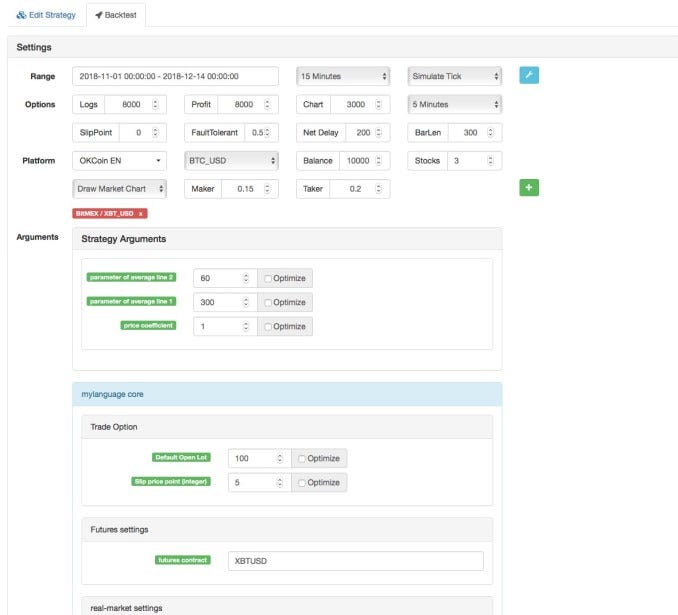The width and height of the screenshot is (678, 615).
Task: Open the Draw Market Chart dropdown
Action: [x=119, y=189]
